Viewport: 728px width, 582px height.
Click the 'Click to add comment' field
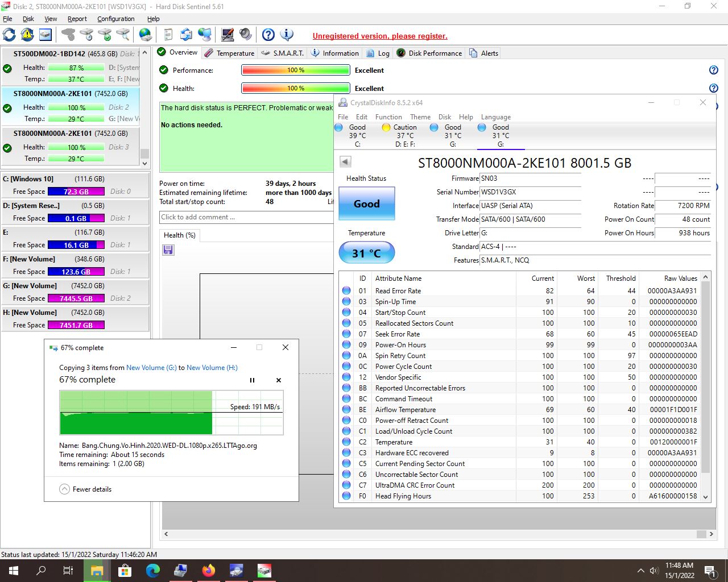(246, 217)
